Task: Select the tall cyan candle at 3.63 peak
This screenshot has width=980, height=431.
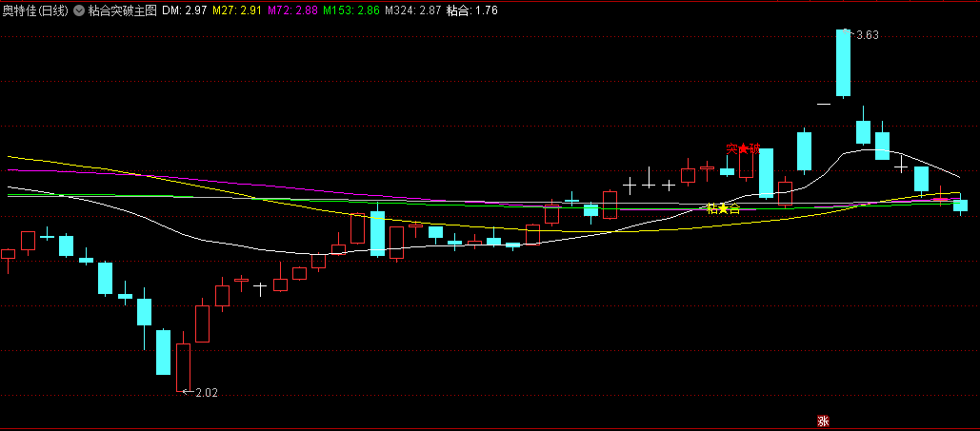Action: 844,63
